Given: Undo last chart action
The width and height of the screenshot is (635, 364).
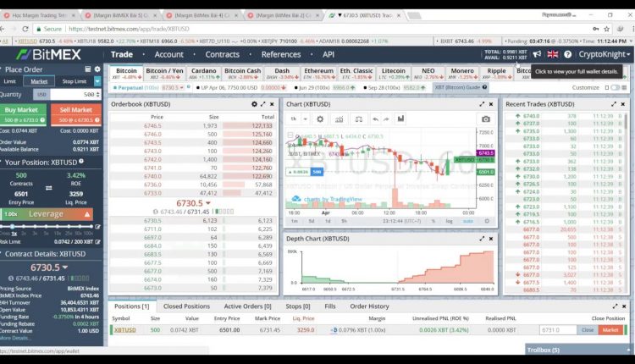Looking at the screenshot, I should pos(375,119).
